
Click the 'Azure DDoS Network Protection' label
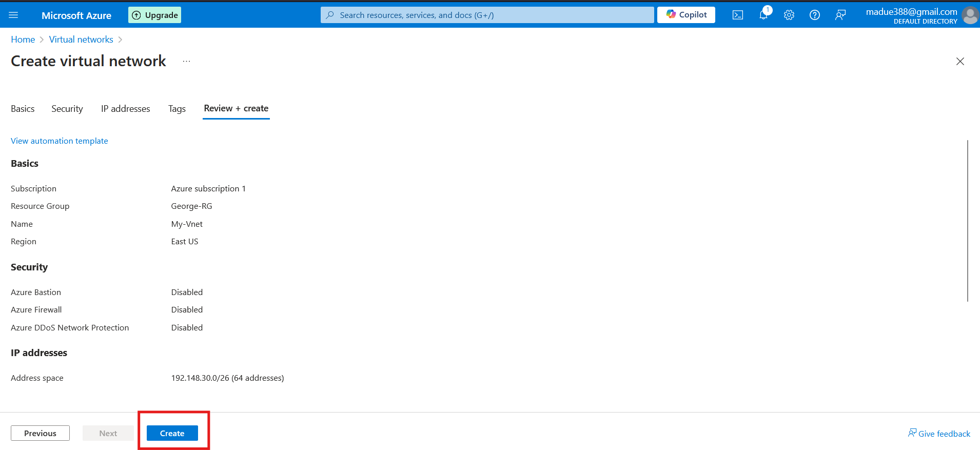pyautogui.click(x=70, y=328)
